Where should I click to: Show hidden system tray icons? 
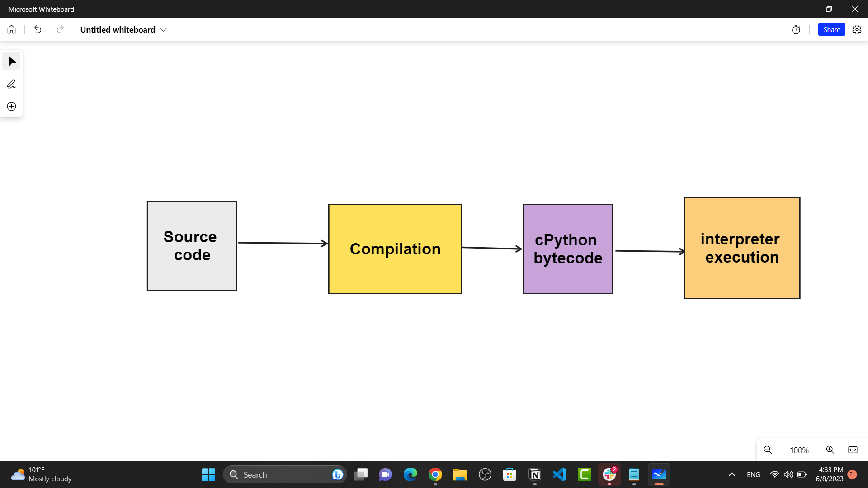pyautogui.click(x=731, y=474)
